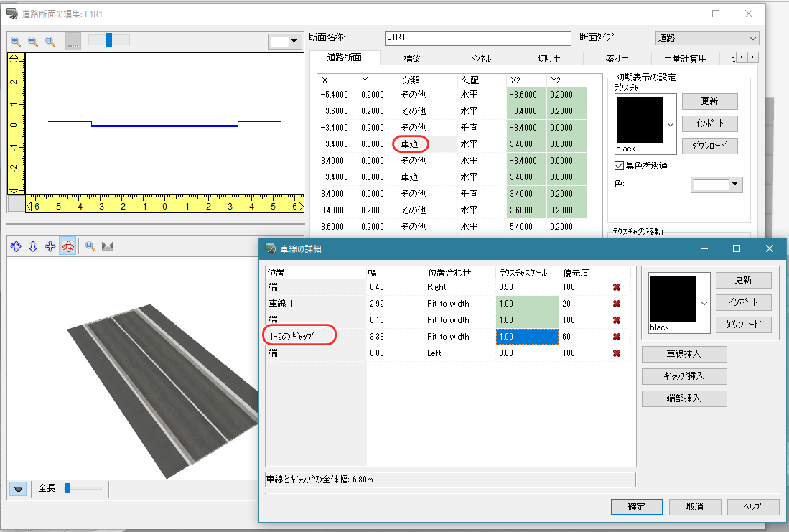
Task: Click the width value 3.33
Action: (377, 337)
